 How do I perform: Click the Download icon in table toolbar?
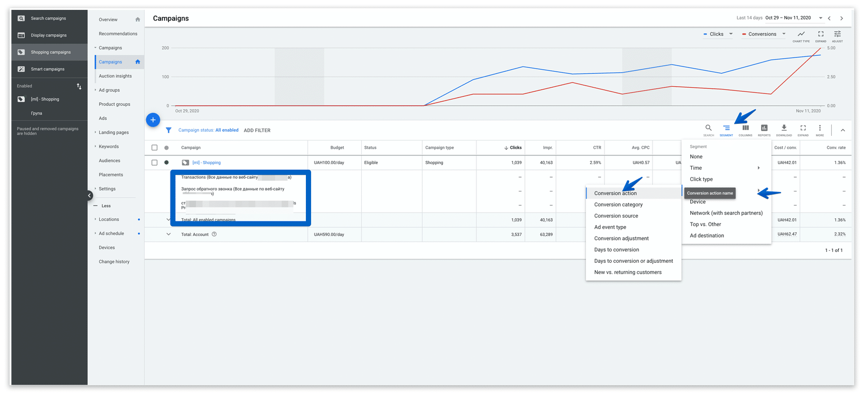[783, 129]
